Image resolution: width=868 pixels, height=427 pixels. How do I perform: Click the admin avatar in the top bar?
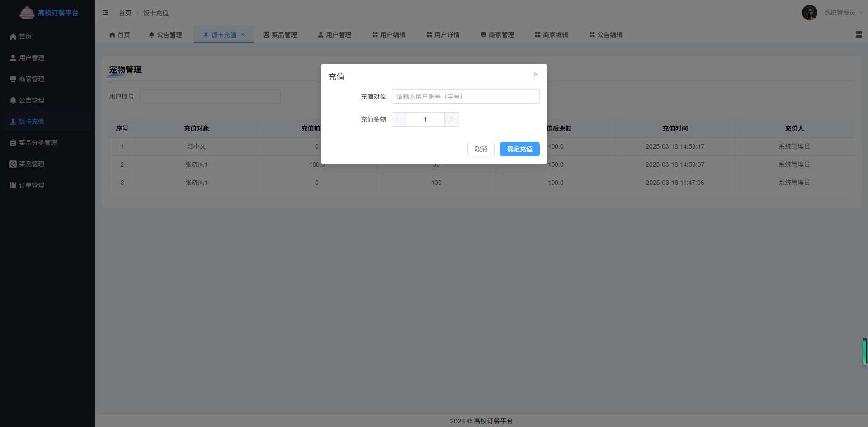[x=810, y=13]
